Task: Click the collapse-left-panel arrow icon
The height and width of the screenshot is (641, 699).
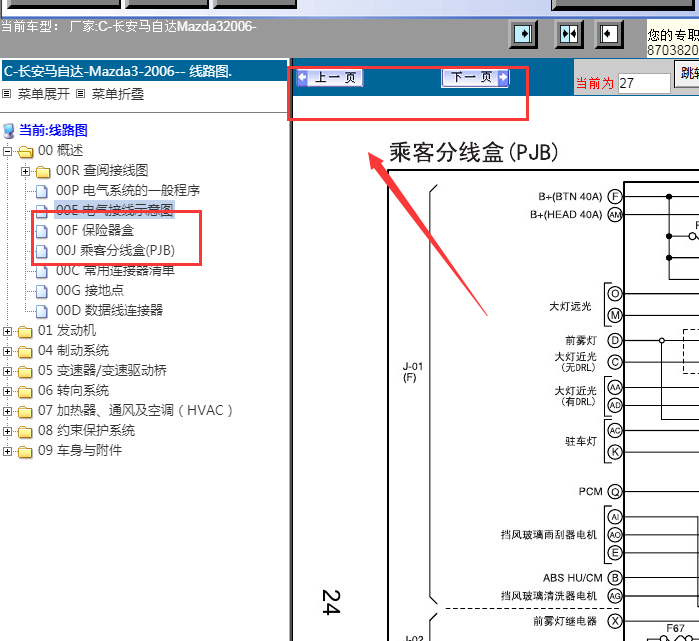Action: (609, 34)
